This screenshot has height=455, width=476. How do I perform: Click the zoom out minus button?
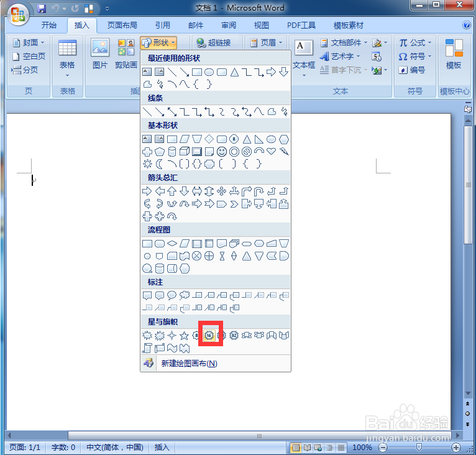coord(383,448)
